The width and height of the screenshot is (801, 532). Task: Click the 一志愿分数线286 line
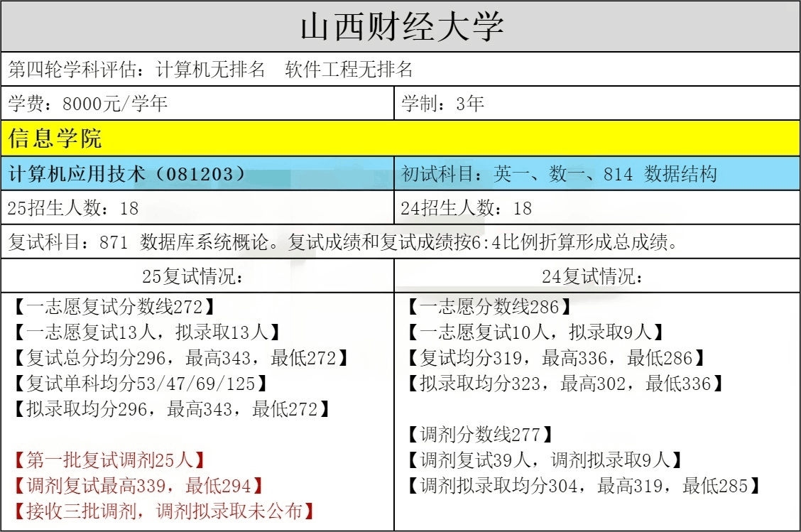489,307
